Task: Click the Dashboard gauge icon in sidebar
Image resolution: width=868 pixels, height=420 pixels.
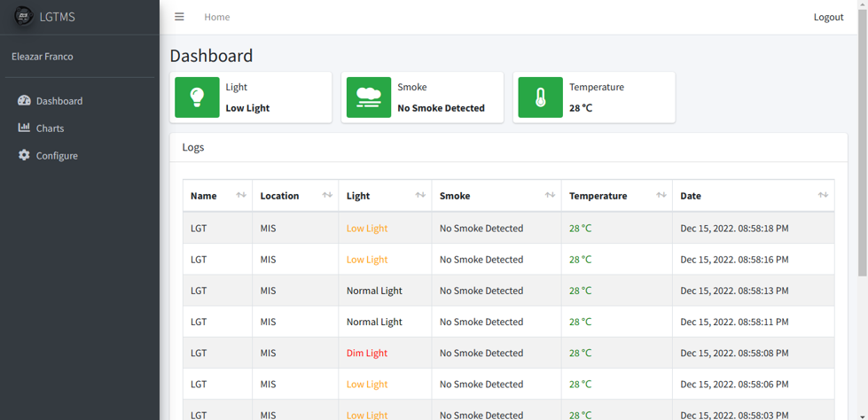Action: [24, 101]
